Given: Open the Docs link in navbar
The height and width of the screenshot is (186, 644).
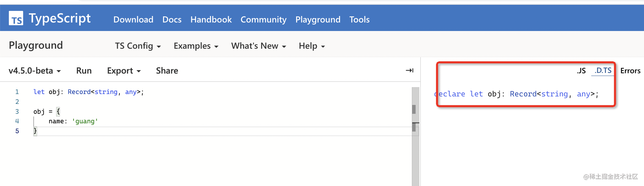Looking at the screenshot, I should pyautogui.click(x=172, y=20).
